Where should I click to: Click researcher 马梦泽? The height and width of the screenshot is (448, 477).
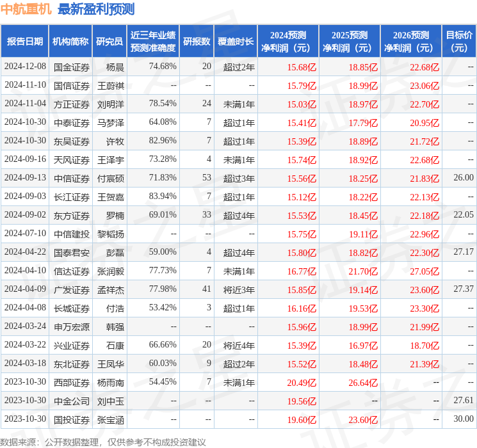click(x=111, y=123)
